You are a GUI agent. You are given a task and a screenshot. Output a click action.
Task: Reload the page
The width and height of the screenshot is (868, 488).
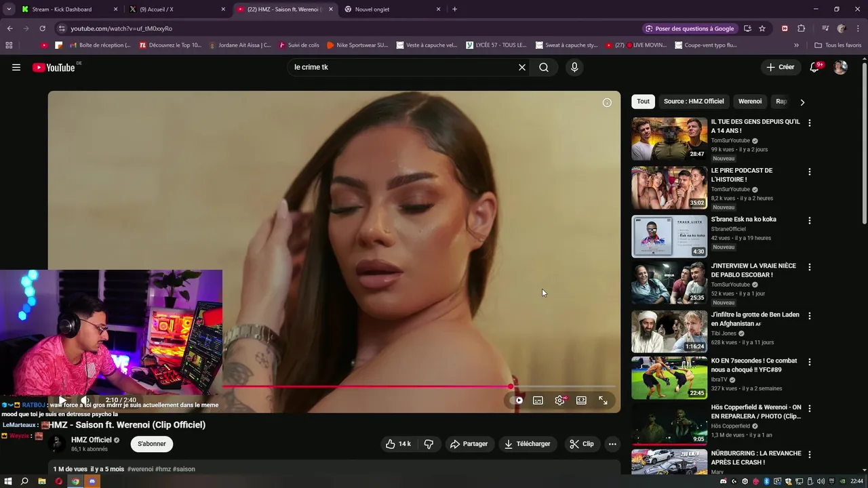(x=42, y=28)
